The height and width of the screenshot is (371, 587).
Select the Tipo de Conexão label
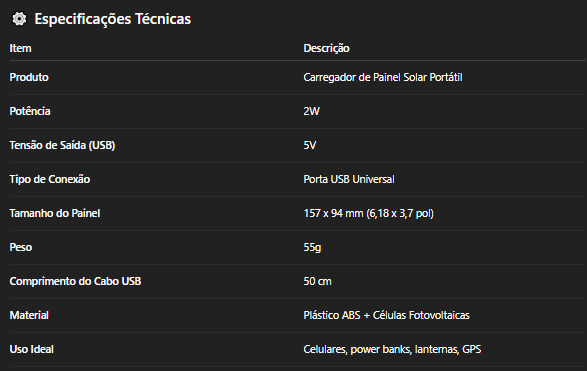tap(50, 179)
